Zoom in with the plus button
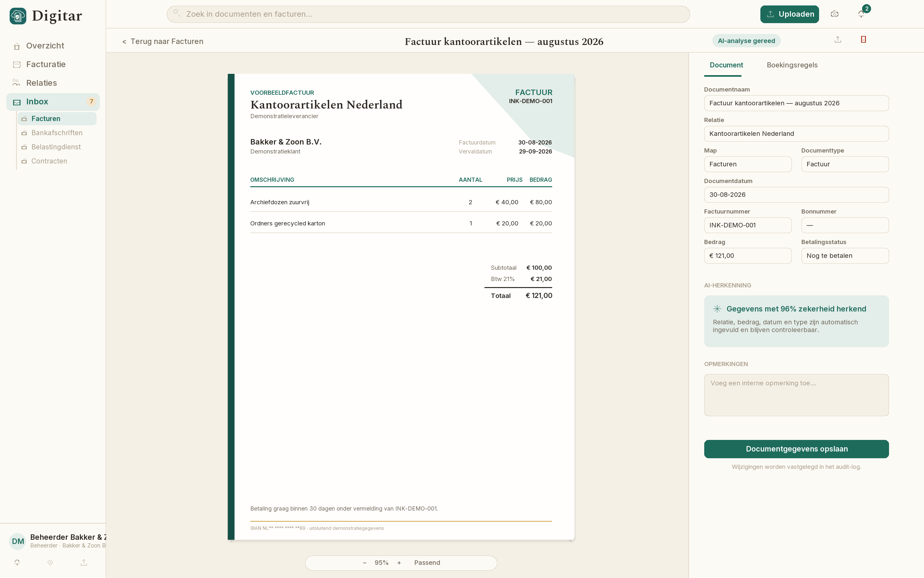This screenshot has height=578, width=924. (399, 562)
